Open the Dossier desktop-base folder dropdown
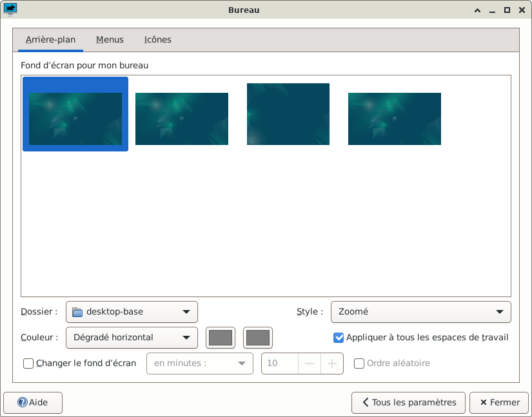The width and height of the screenshot is (532, 417). [132, 311]
